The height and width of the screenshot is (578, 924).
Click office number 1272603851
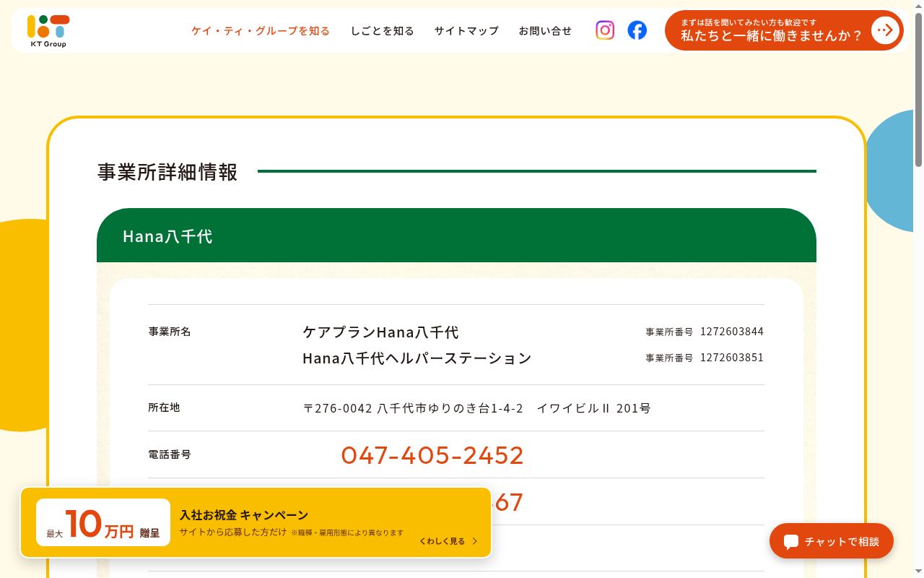(732, 358)
